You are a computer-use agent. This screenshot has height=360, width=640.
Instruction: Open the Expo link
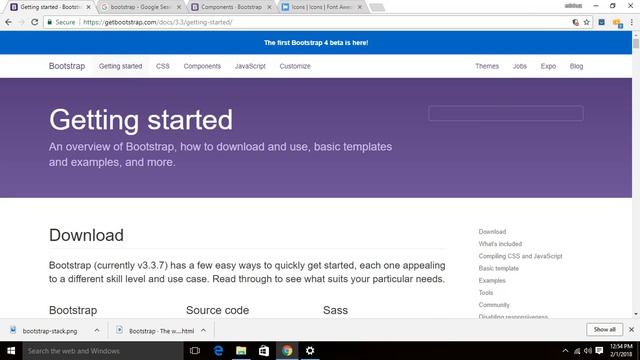(x=548, y=66)
